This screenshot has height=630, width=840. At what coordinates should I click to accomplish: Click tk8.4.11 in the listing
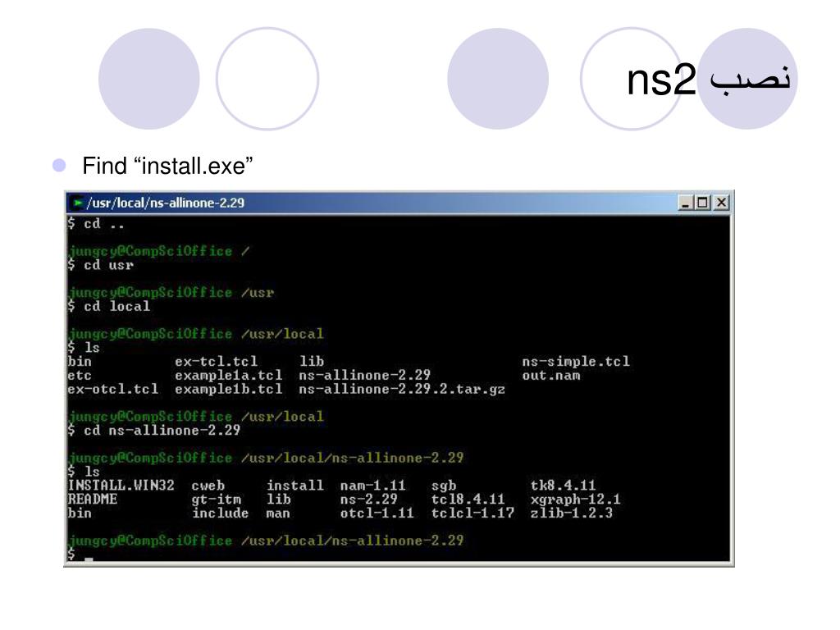click(563, 486)
